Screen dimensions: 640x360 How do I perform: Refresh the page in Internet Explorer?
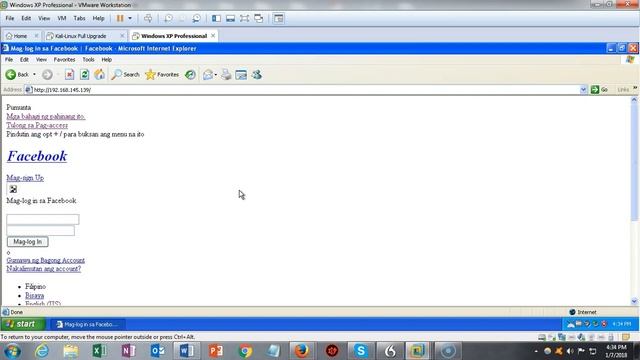84,75
